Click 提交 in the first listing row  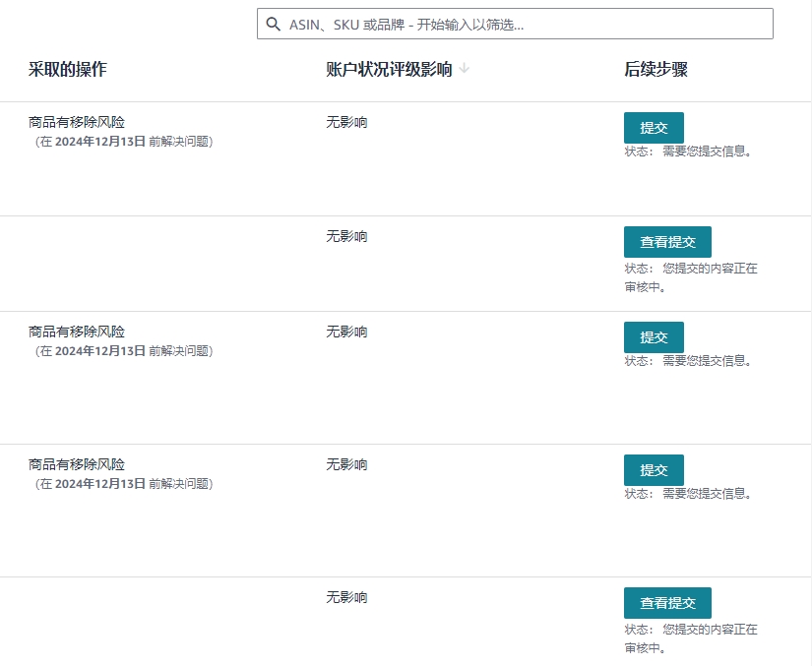[x=654, y=128]
